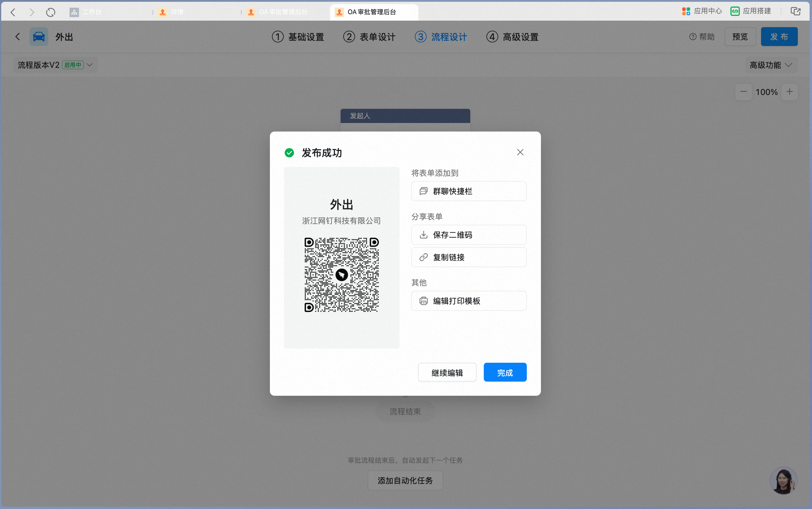This screenshot has height=509, width=812.
Task: Go to step 4 高级设置
Action: (512, 37)
